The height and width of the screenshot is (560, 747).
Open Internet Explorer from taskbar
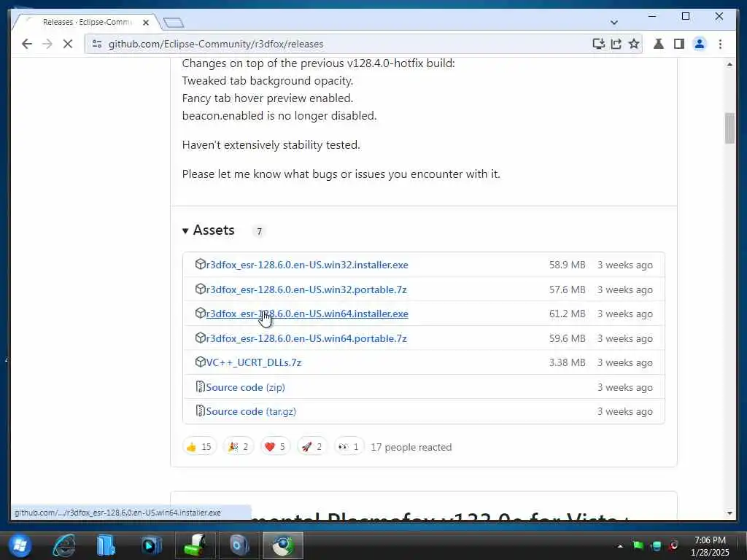click(64, 545)
